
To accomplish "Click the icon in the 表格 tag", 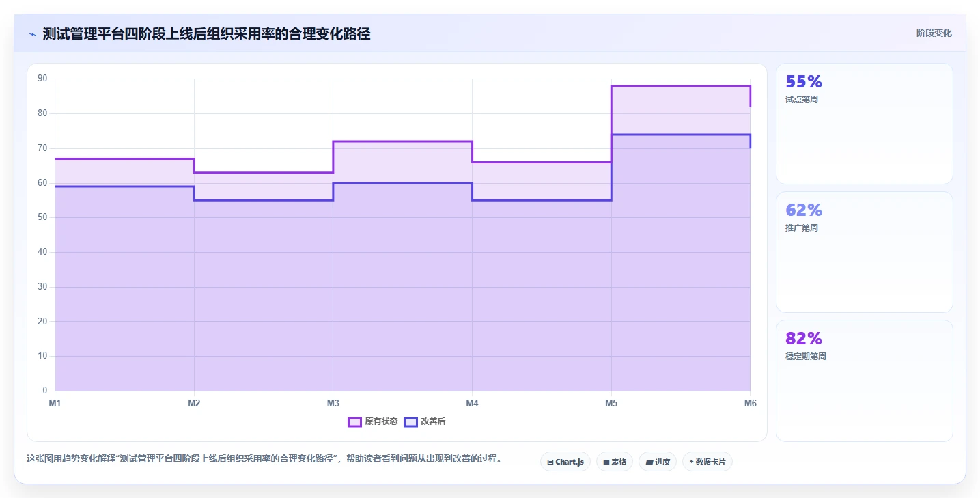I will 606,462.
